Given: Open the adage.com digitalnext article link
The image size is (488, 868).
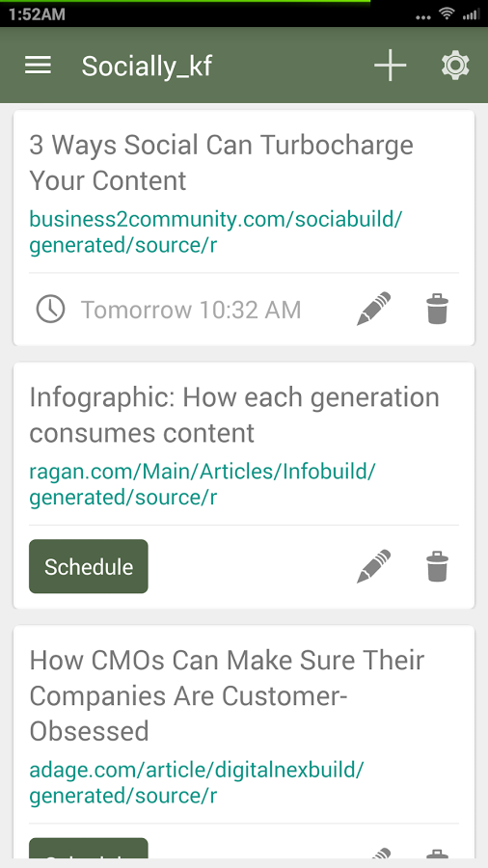Looking at the screenshot, I should [x=197, y=782].
